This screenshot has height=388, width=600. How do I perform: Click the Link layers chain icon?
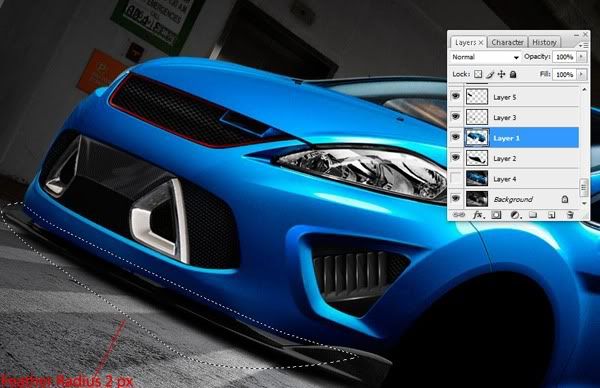pyautogui.click(x=458, y=215)
